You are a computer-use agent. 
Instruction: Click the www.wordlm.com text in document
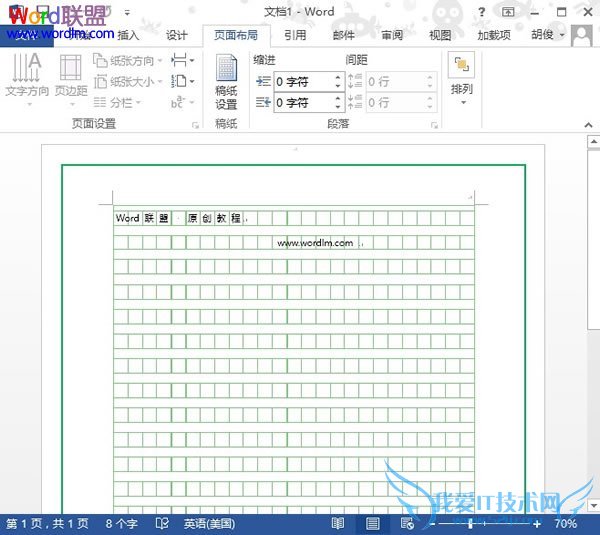coord(315,243)
